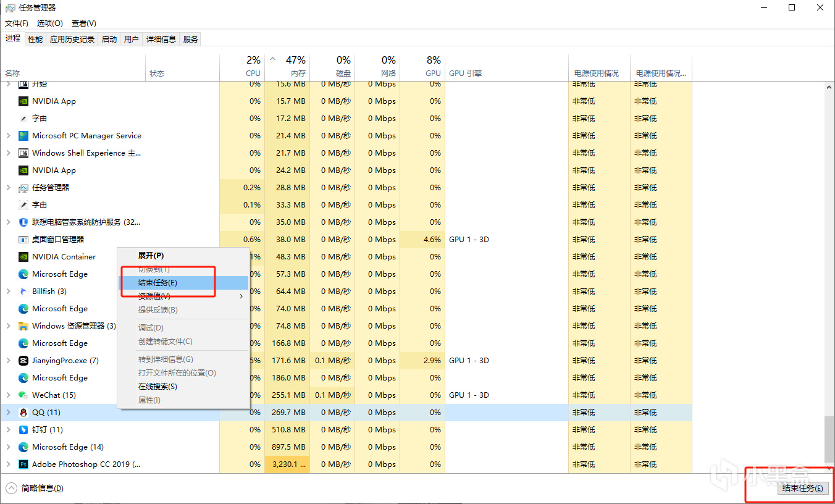Select the Microsoft PC Manager Service icon
This screenshot has height=504, width=835.
coord(23,136)
